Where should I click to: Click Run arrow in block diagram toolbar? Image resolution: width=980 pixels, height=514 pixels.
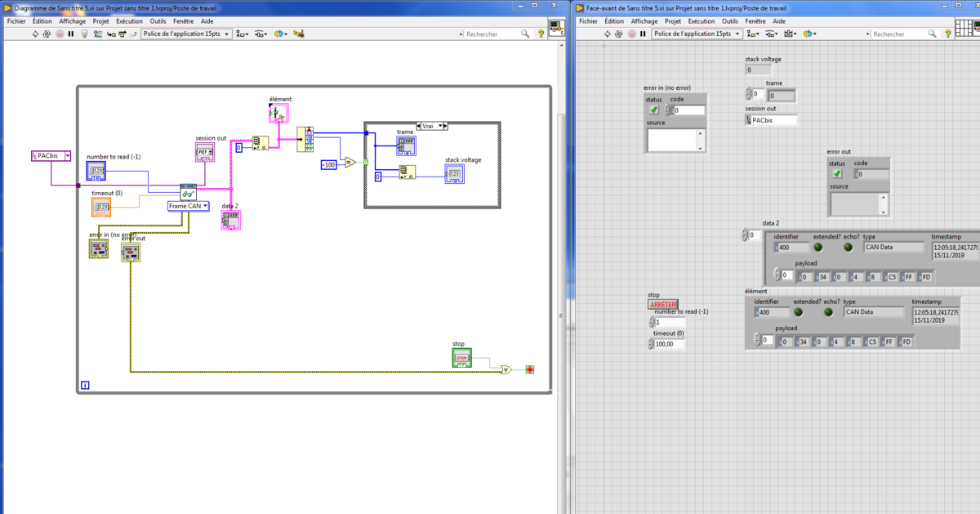(x=35, y=34)
